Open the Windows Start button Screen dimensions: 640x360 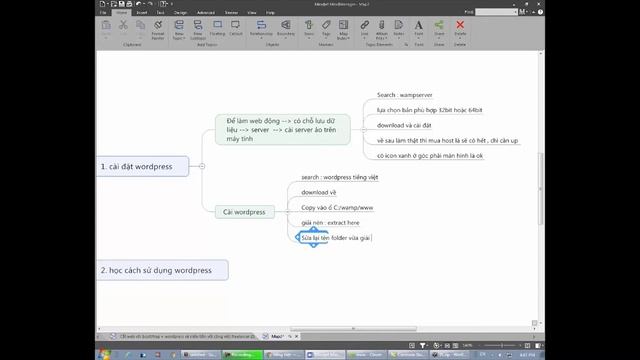(x=104, y=355)
